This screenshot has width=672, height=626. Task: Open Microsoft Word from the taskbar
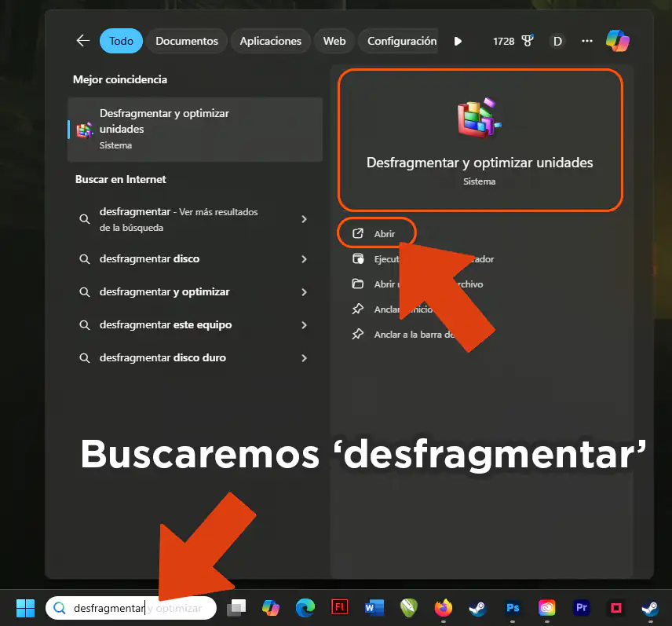374,608
